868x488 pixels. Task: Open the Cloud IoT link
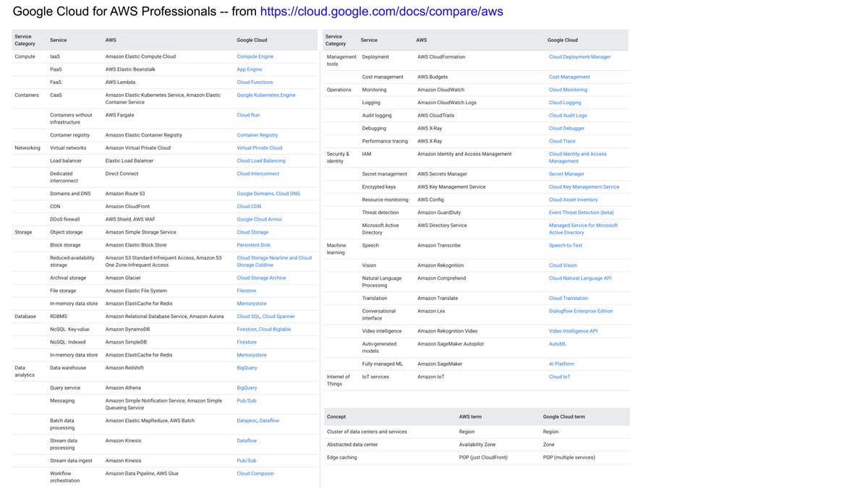coord(560,377)
